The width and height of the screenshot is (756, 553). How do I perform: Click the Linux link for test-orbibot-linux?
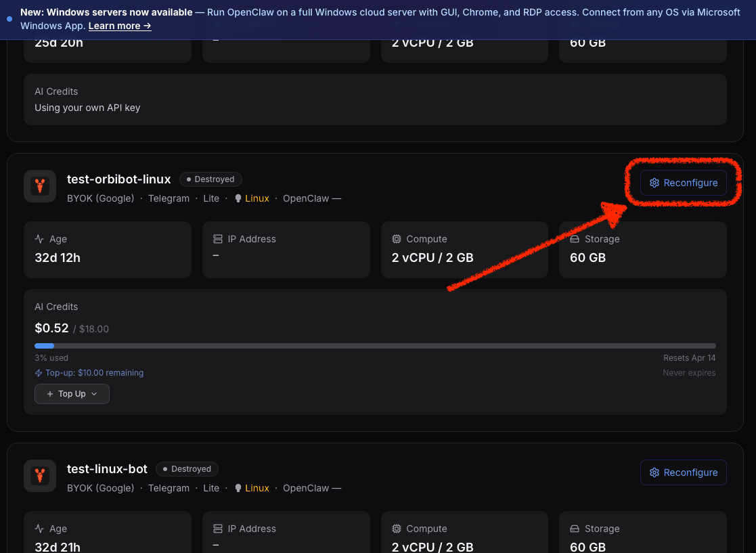[x=257, y=198]
